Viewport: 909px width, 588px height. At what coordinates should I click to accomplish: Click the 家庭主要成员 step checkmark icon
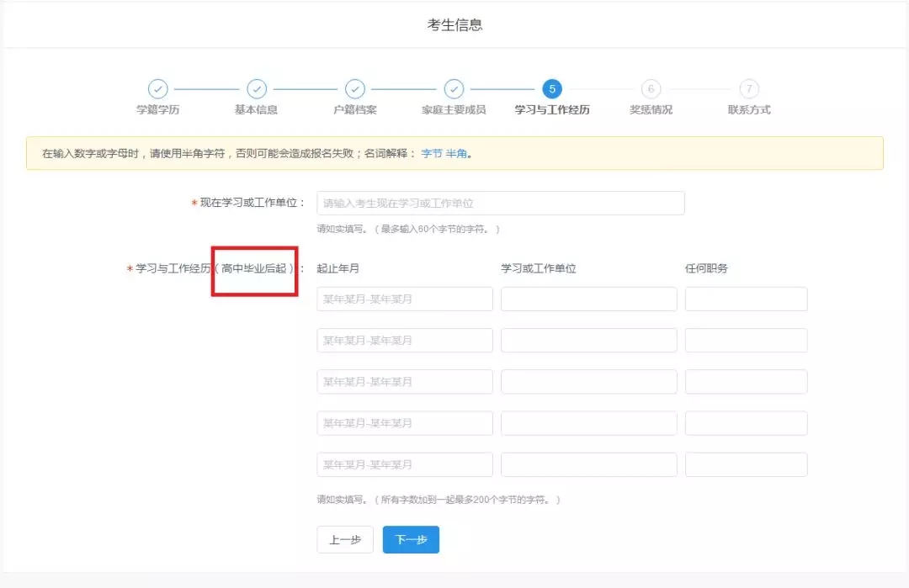pos(454,89)
